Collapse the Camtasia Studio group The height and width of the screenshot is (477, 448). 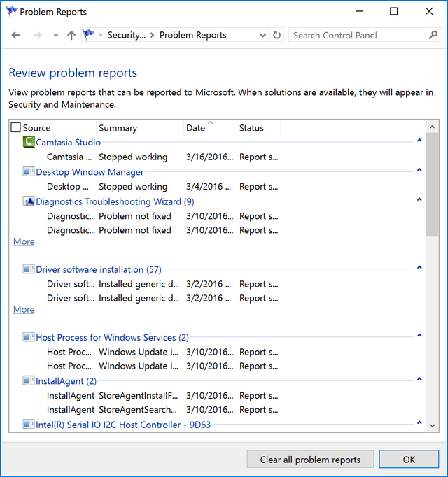pos(419,141)
